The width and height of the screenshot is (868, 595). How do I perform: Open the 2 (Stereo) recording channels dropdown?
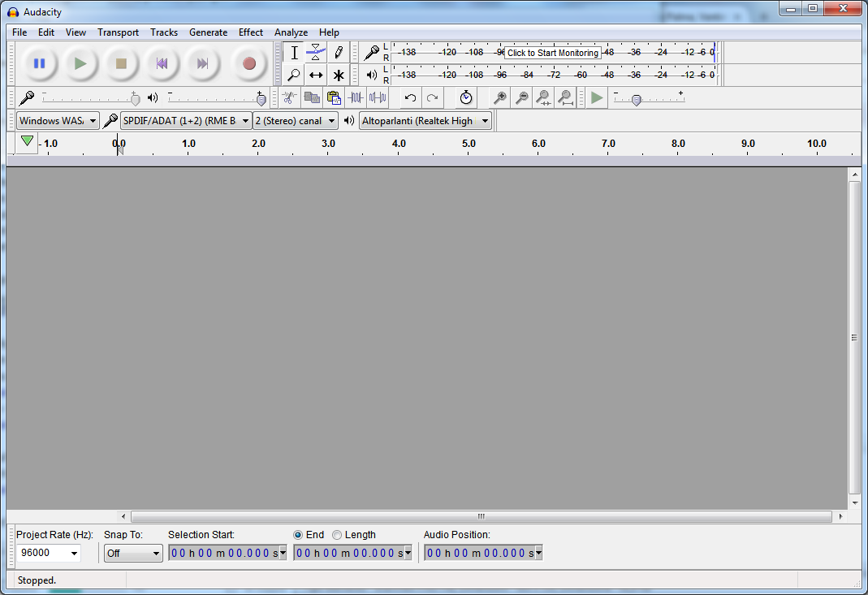click(295, 121)
